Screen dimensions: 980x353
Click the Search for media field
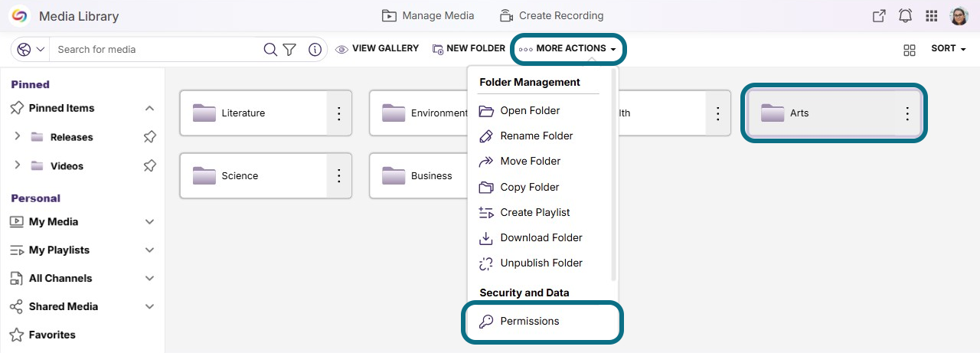click(x=157, y=49)
